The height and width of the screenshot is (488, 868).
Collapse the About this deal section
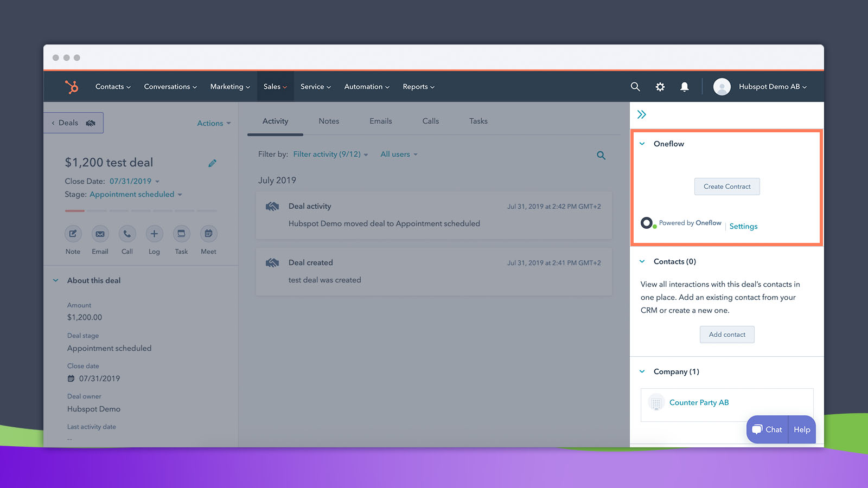pyautogui.click(x=55, y=280)
